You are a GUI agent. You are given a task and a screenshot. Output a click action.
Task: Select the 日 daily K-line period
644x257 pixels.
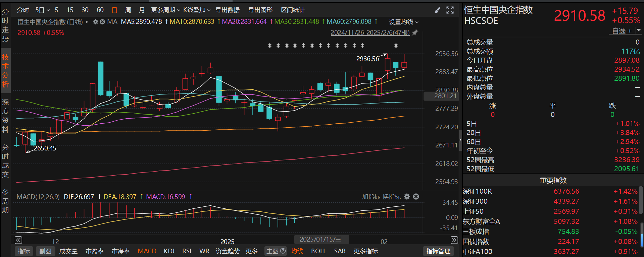[x=114, y=10]
